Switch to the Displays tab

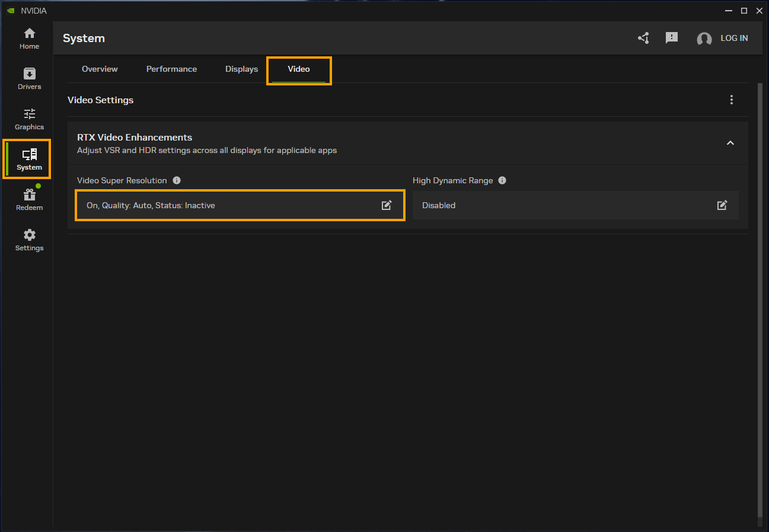[241, 69]
